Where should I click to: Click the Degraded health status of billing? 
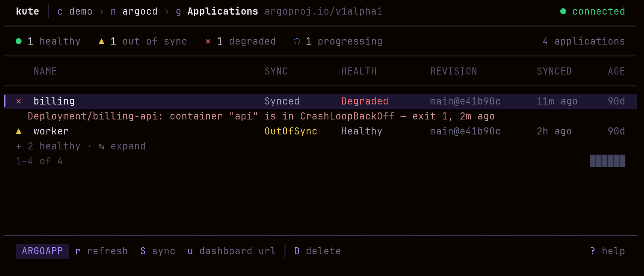pyautogui.click(x=365, y=101)
